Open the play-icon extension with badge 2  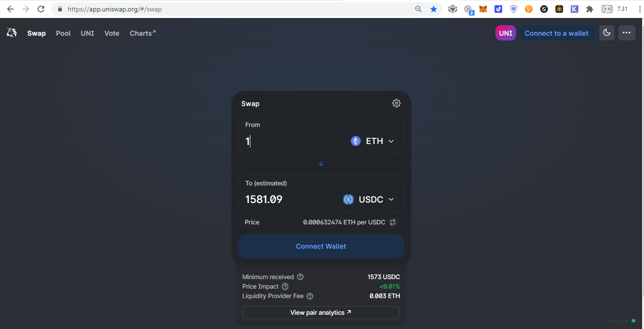point(468,10)
